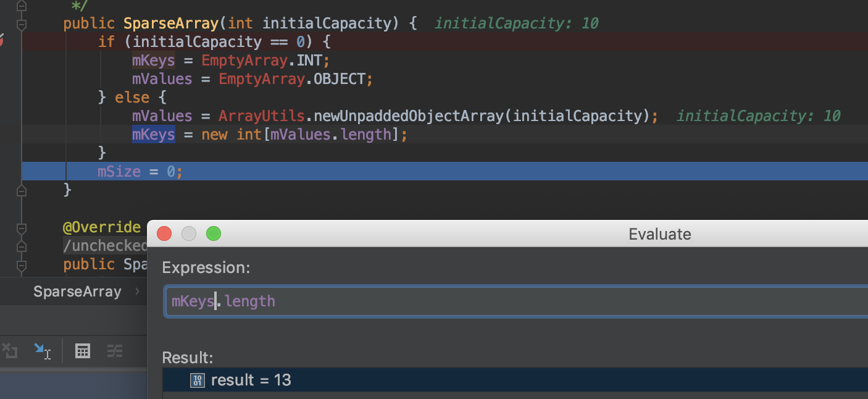
Task: Open the Evaluate Expression calculator icon
Action: (x=82, y=351)
